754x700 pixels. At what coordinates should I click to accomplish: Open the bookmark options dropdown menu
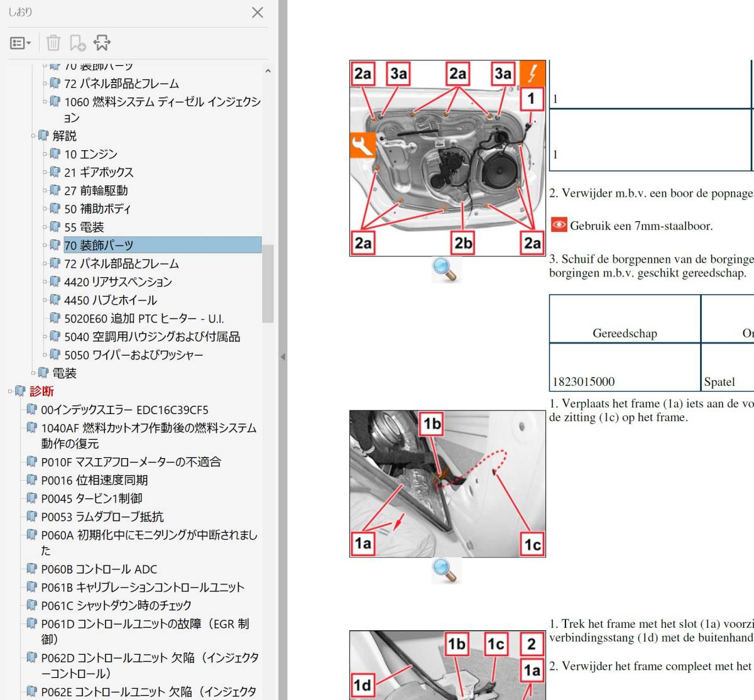21,43
